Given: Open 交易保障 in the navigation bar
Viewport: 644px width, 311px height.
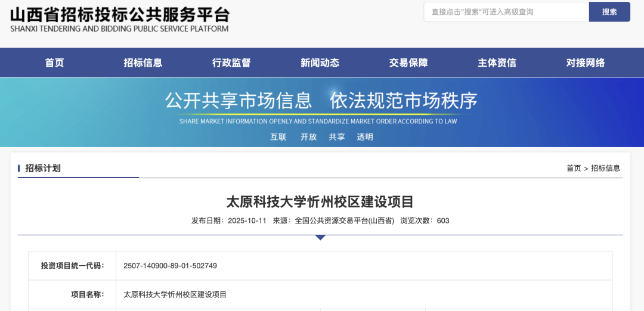Looking at the screenshot, I should pyautogui.click(x=408, y=63).
